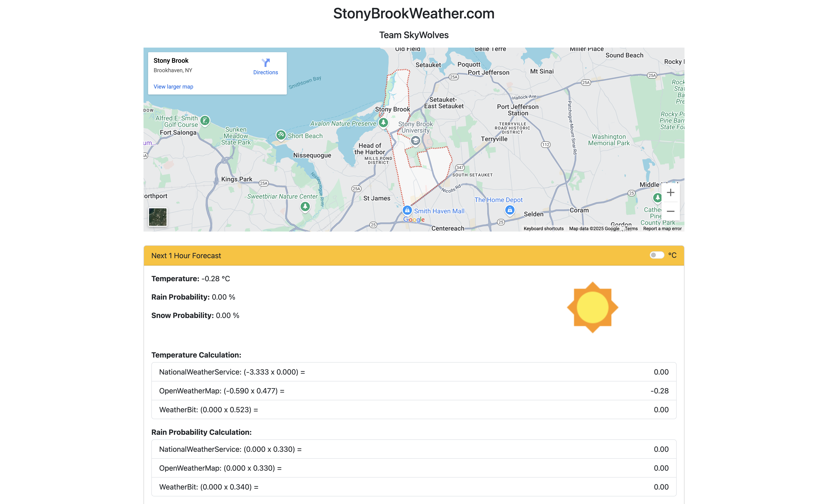
Task: Click the Google logo on the map
Action: pyautogui.click(x=414, y=220)
